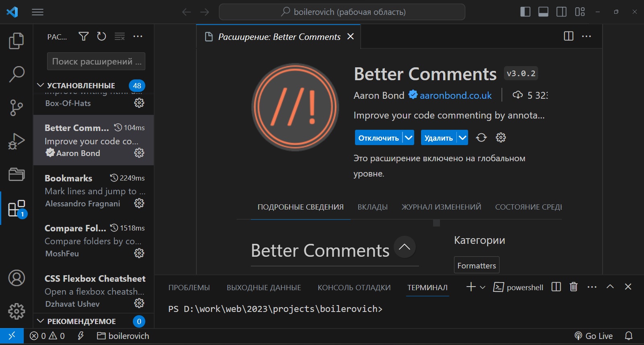This screenshot has width=644, height=345.
Task: Switch to ВЫХОДНЫЕ ДАННЫЕ panel tab
Action: (x=264, y=288)
